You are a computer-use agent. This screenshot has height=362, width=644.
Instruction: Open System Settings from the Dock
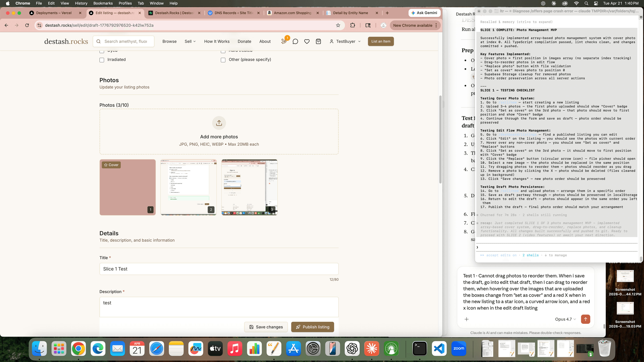(313, 349)
